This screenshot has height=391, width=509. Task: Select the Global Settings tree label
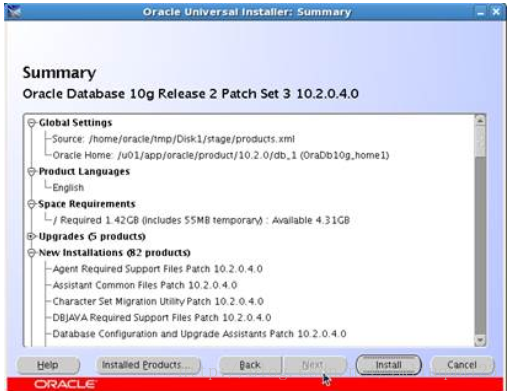point(75,123)
